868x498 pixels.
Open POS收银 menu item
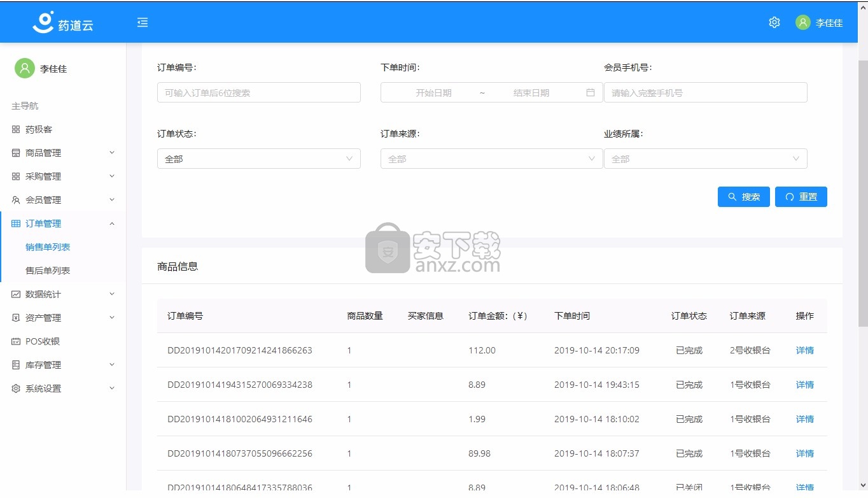(43, 341)
